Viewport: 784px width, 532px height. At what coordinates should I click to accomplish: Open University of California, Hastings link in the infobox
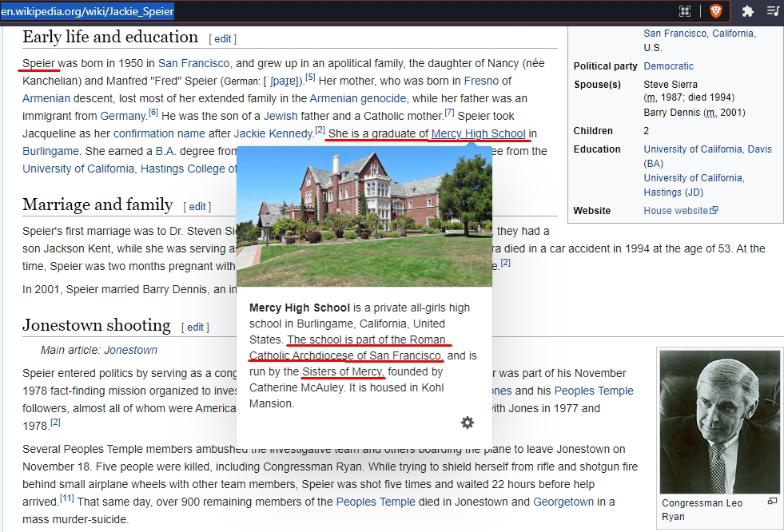click(x=694, y=185)
